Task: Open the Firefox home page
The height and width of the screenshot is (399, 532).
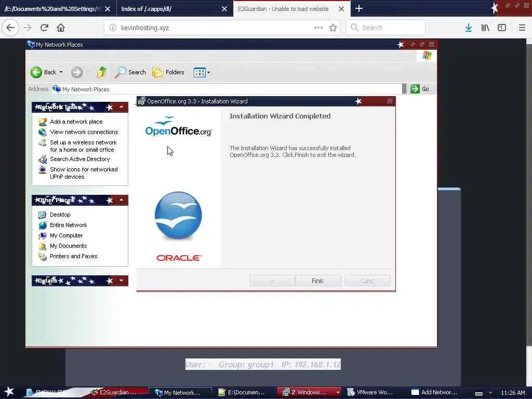Action: click(61, 28)
